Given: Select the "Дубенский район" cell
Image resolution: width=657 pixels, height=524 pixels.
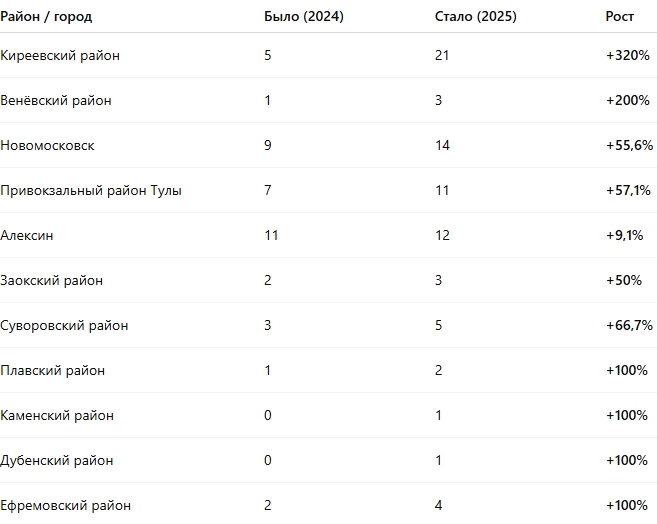Looking at the screenshot, I should coord(57,460).
